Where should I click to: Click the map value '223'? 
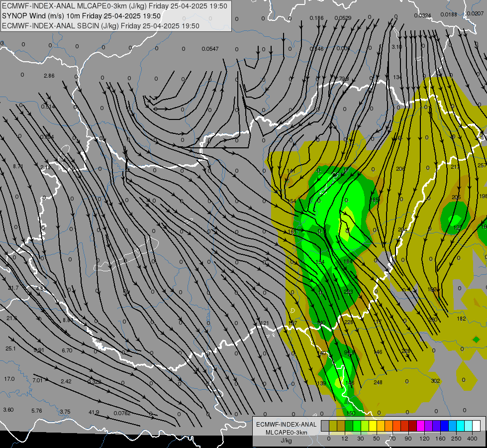coord(349,292)
